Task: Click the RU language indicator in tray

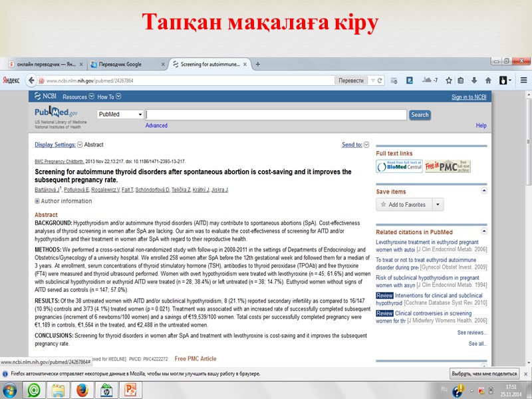Action: point(444,389)
